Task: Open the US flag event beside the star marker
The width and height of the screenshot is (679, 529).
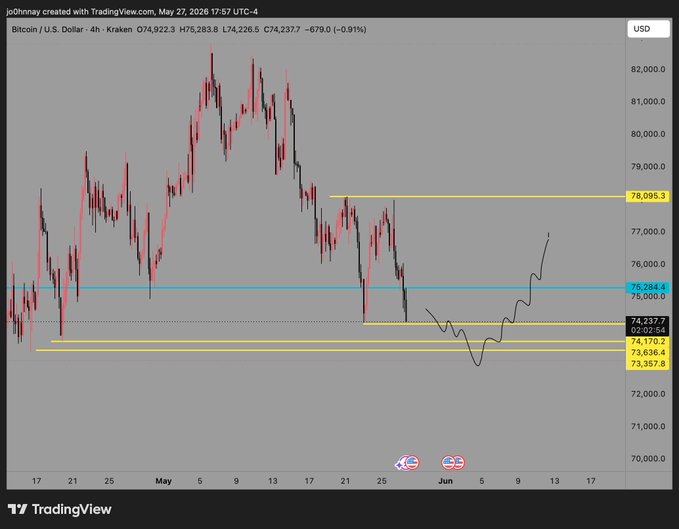Action: (412, 463)
